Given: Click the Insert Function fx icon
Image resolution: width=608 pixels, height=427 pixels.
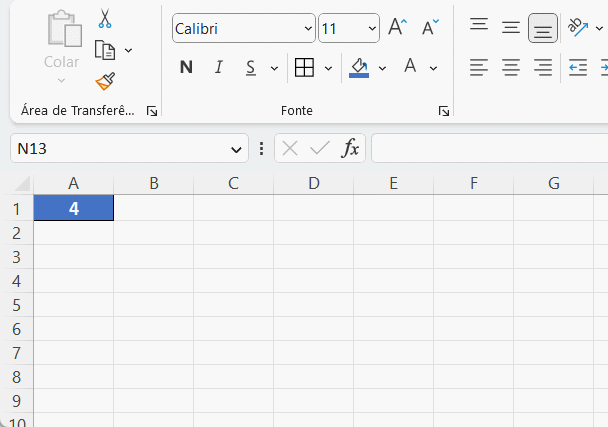Looking at the screenshot, I should [350, 149].
